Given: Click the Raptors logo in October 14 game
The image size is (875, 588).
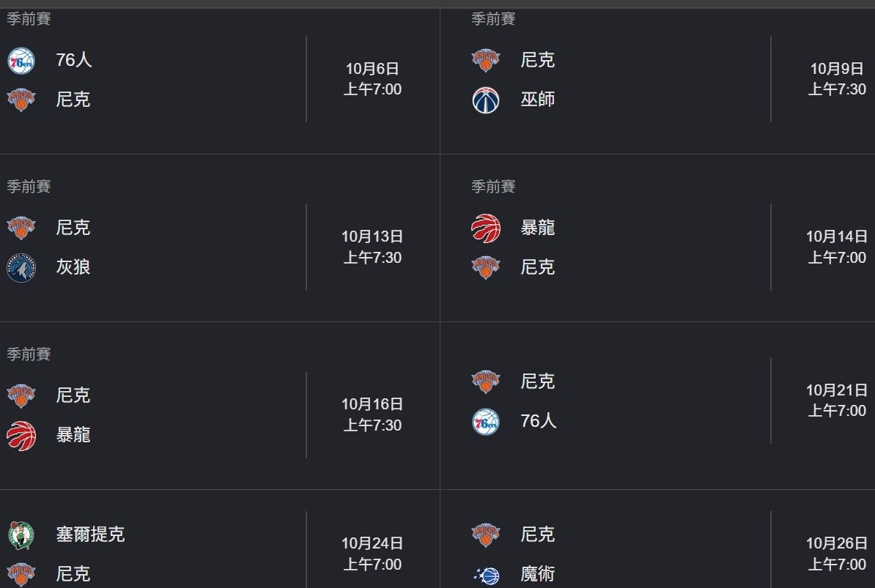Looking at the screenshot, I should 485,228.
